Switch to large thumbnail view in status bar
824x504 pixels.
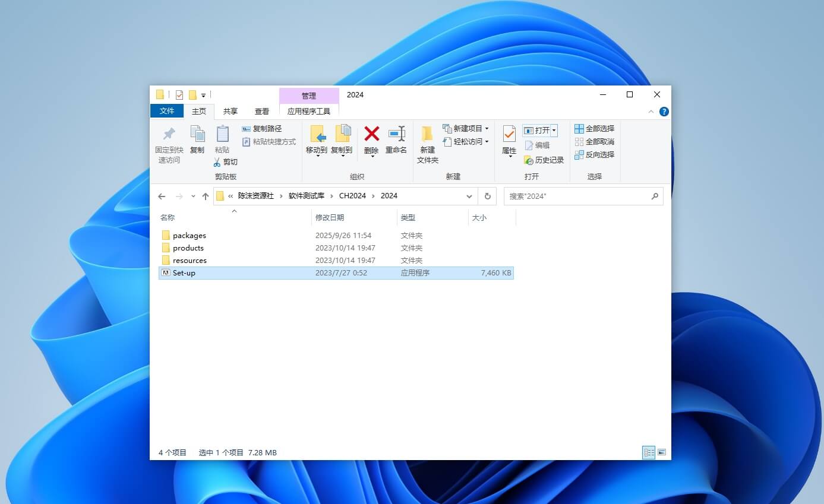click(x=661, y=452)
